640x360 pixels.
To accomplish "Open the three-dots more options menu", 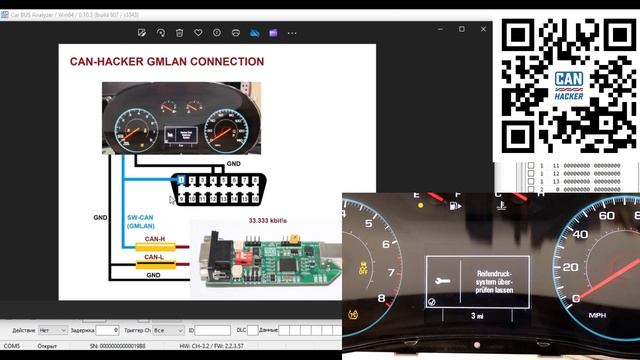I will coord(292,33).
